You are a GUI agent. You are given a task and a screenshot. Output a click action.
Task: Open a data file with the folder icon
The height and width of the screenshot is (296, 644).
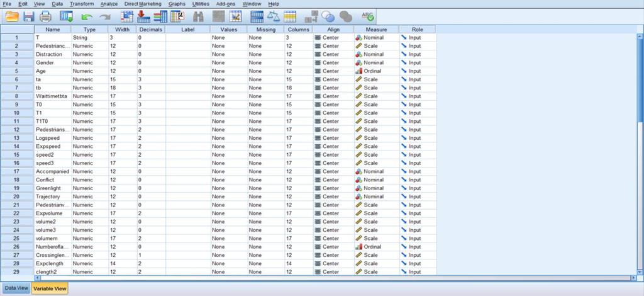(13, 16)
